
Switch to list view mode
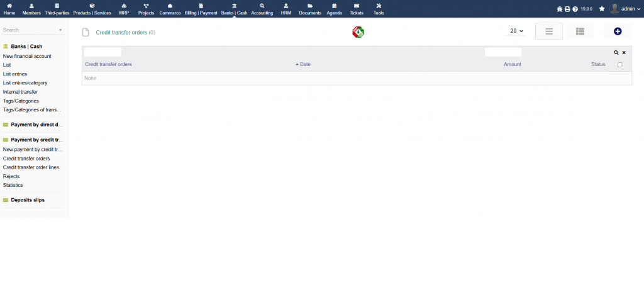point(548,31)
